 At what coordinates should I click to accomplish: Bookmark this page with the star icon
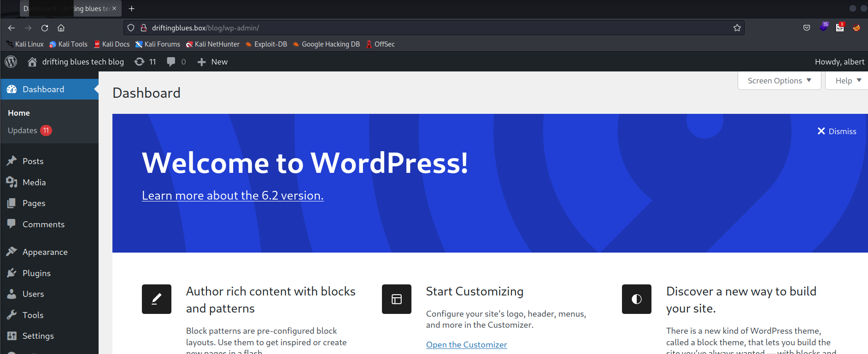click(x=737, y=28)
